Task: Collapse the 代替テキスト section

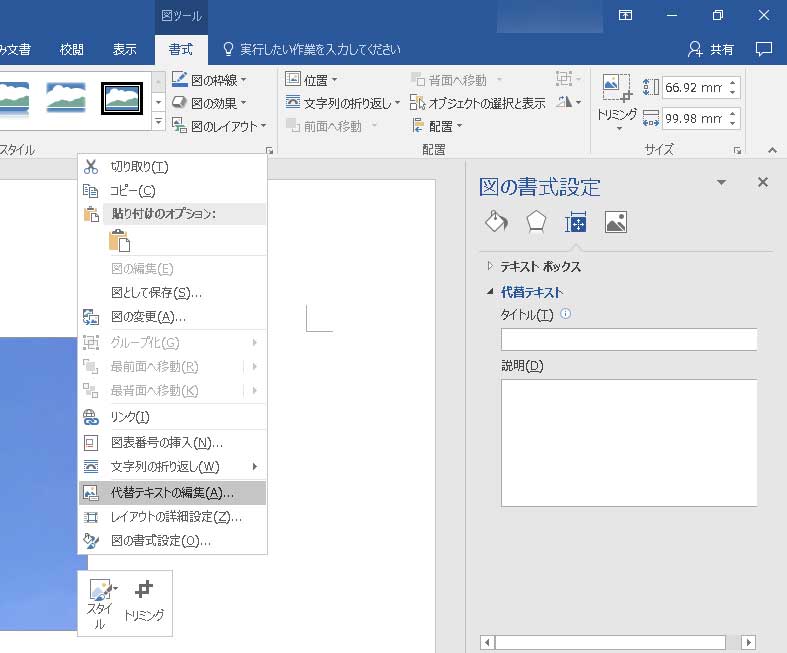Action: click(x=531, y=293)
